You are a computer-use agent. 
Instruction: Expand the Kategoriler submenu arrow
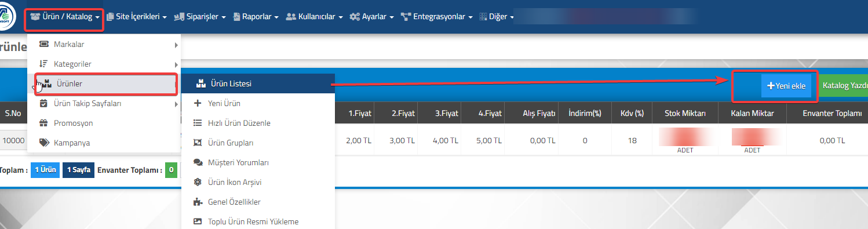176,64
